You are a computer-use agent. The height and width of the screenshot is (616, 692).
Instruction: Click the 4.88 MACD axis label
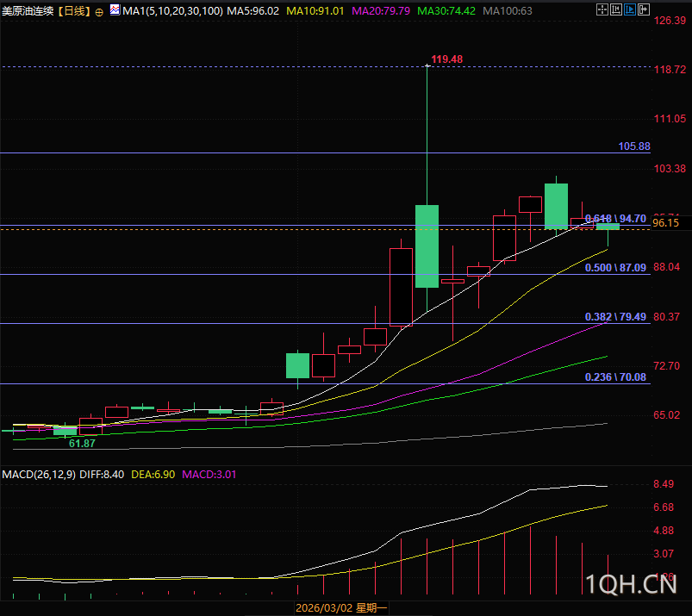point(664,530)
